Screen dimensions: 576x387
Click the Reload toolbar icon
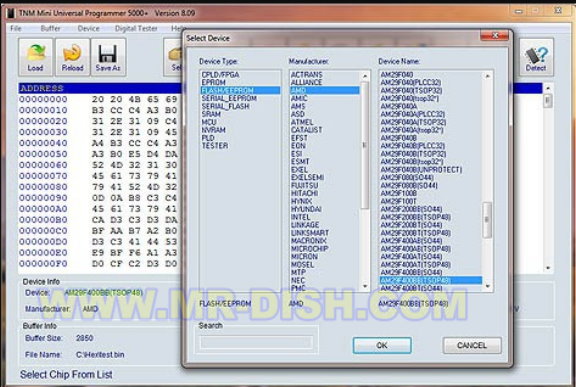click(72, 57)
